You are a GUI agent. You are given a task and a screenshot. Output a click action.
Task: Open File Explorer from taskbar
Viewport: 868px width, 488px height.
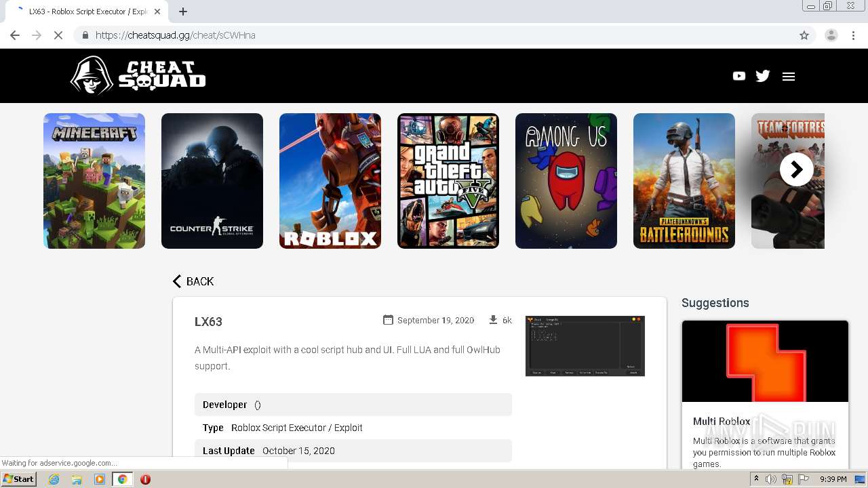tap(77, 479)
